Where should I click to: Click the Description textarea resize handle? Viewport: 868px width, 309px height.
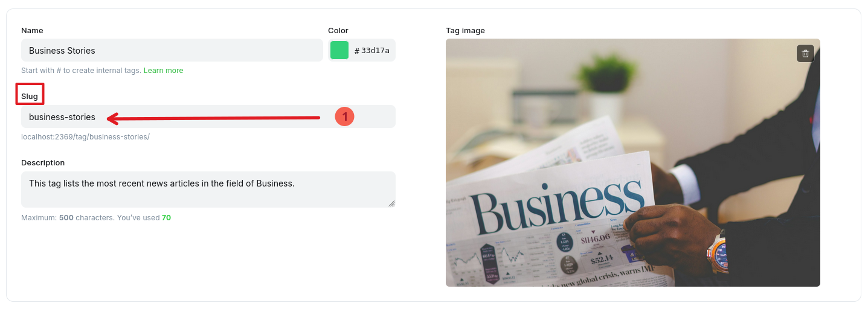[x=391, y=203]
